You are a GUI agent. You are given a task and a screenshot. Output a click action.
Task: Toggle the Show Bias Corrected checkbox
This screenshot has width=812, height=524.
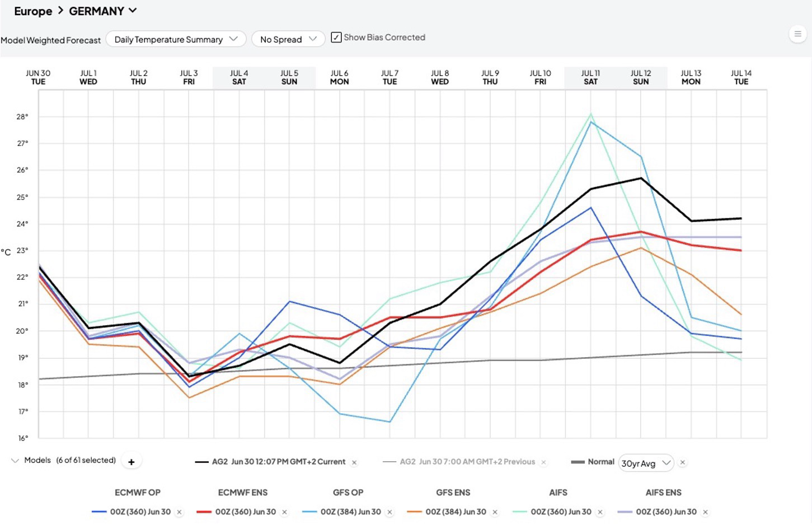pos(336,38)
